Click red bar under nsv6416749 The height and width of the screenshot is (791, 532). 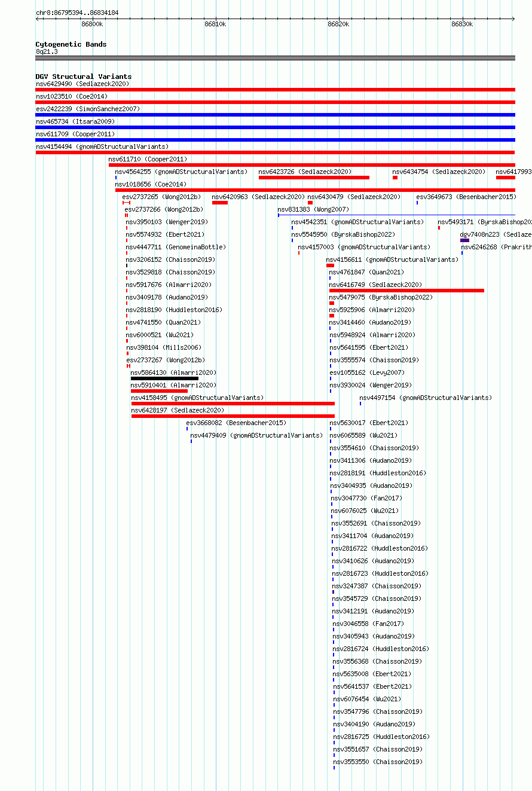tap(406, 291)
